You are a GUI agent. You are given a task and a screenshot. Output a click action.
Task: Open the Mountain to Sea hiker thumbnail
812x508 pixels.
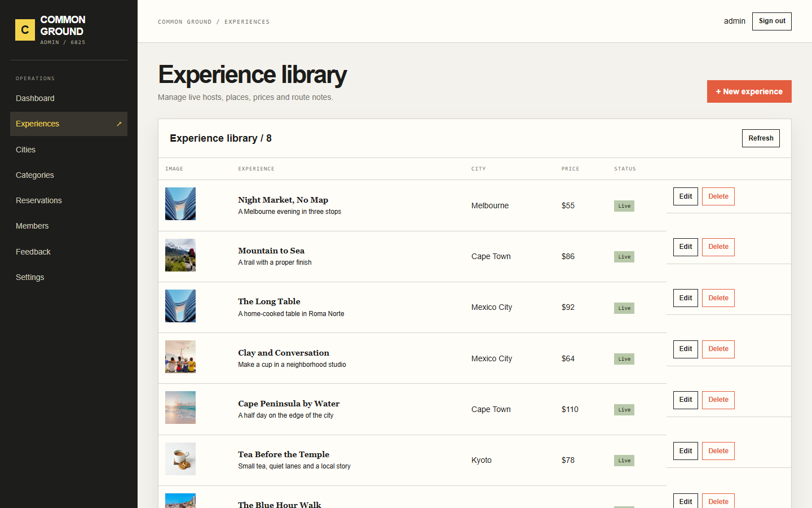(x=180, y=255)
